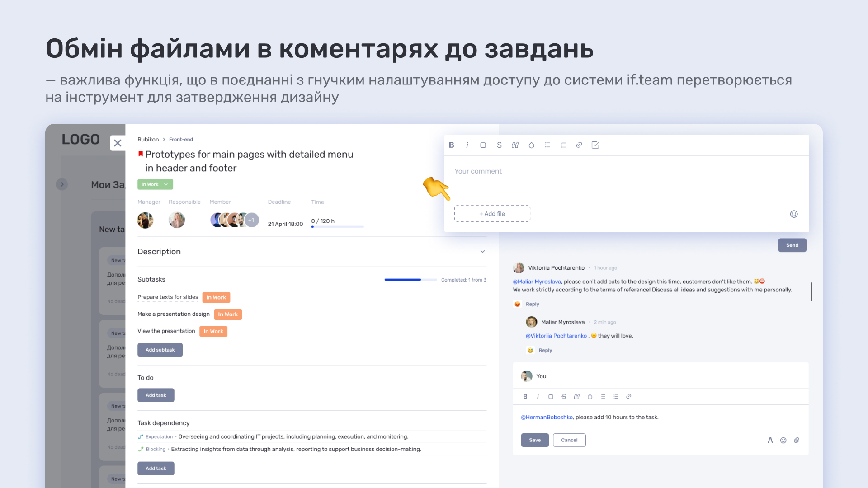Image resolution: width=868 pixels, height=488 pixels.
Task: Apply strikethrough in the reply editor toolbar
Action: tap(564, 396)
